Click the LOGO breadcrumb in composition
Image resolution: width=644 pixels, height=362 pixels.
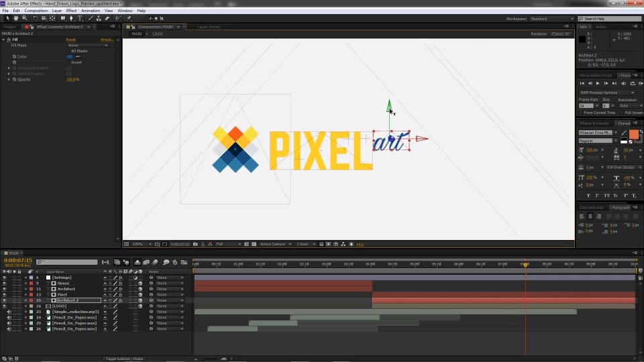(x=158, y=34)
